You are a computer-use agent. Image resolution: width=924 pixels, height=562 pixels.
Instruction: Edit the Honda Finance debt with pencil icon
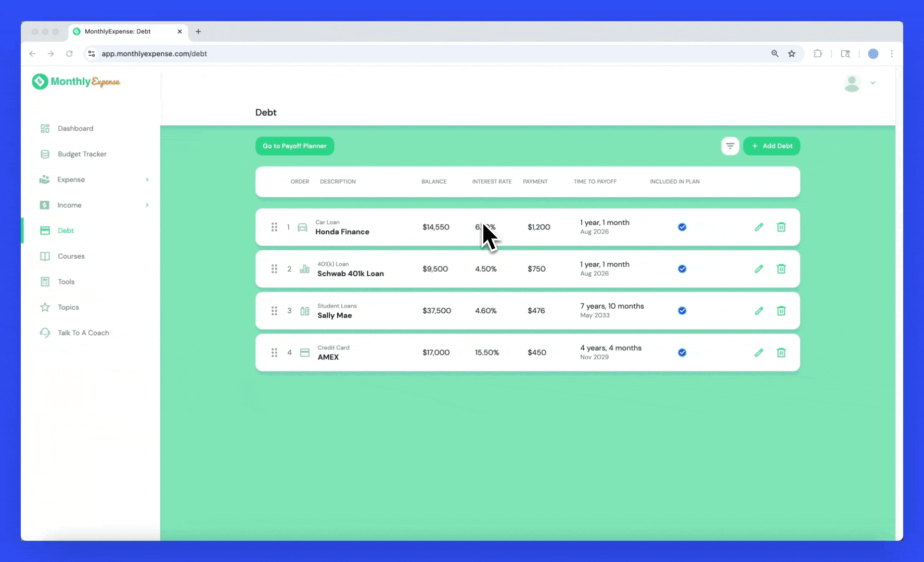(x=759, y=227)
